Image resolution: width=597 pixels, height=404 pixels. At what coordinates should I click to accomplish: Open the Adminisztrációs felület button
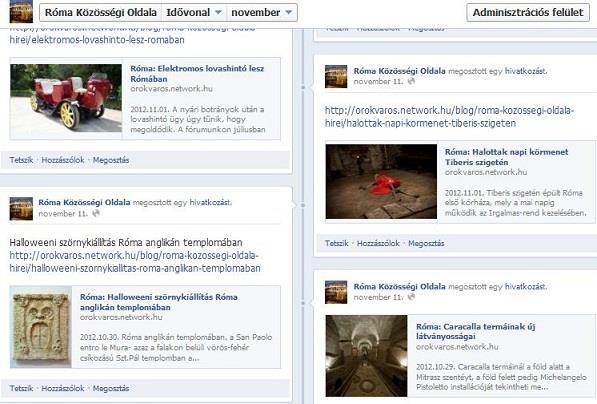click(528, 13)
